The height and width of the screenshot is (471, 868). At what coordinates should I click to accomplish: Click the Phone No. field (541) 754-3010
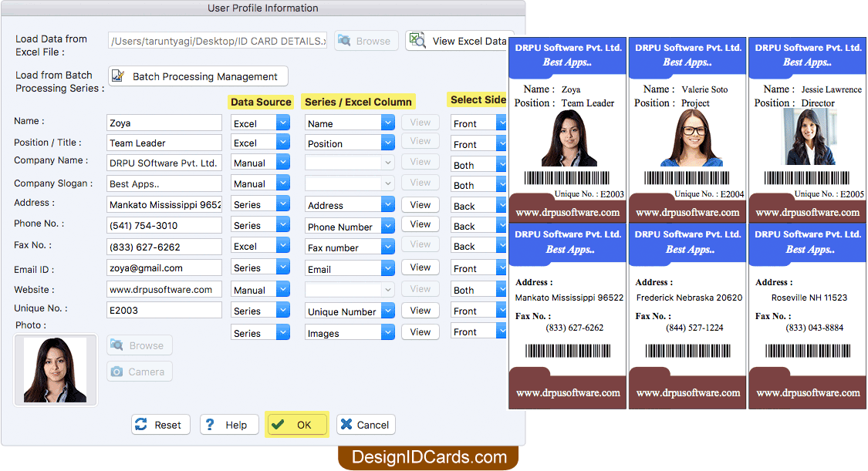(164, 226)
